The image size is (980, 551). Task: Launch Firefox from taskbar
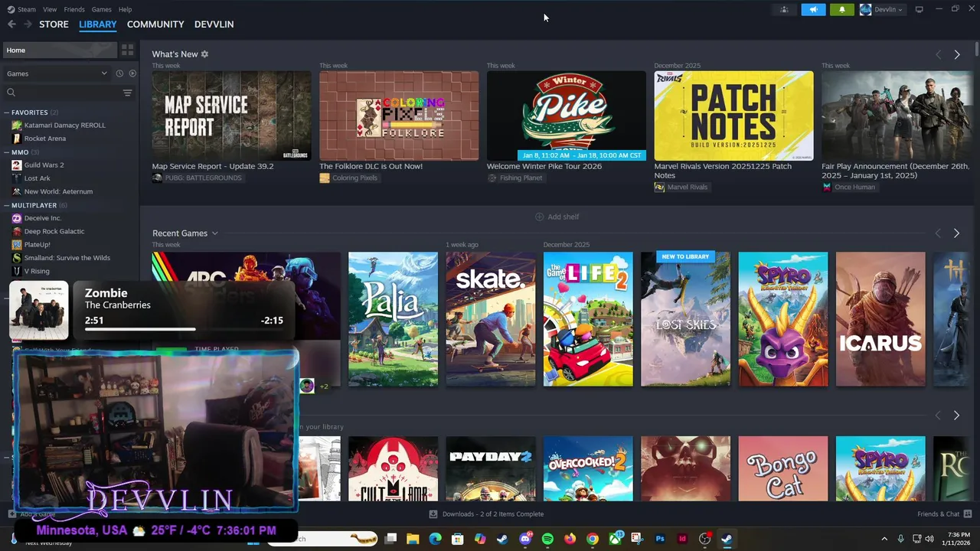pyautogui.click(x=570, y=539)
